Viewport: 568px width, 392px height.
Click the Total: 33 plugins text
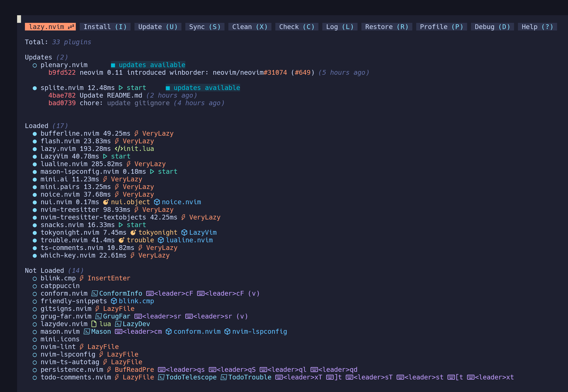[x=58, y=42]
